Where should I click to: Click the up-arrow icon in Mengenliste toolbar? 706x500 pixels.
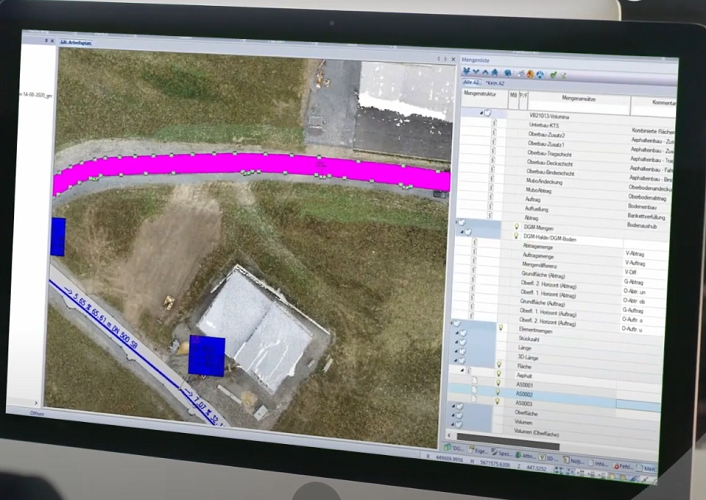pyautogui.click(x=485, y=72)
